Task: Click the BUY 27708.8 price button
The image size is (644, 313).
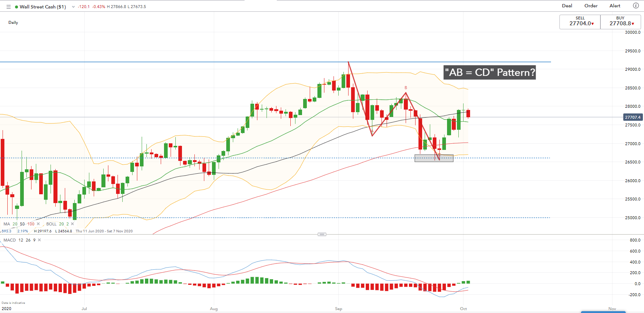Action: click(621, 22)
